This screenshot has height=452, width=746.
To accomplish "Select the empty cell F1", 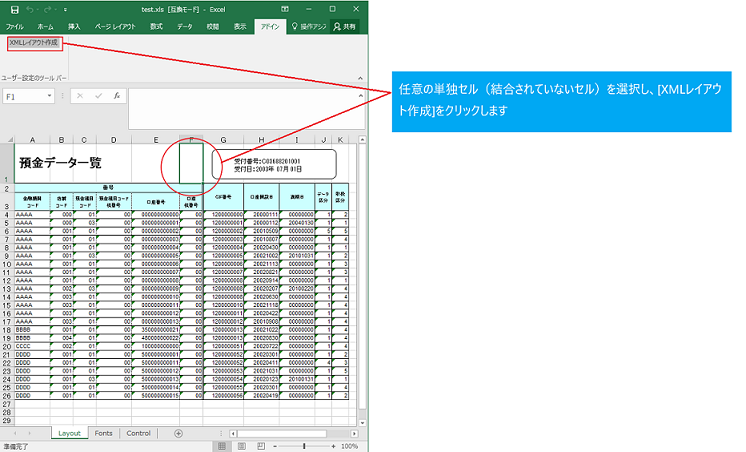I will tap(191, 163).
